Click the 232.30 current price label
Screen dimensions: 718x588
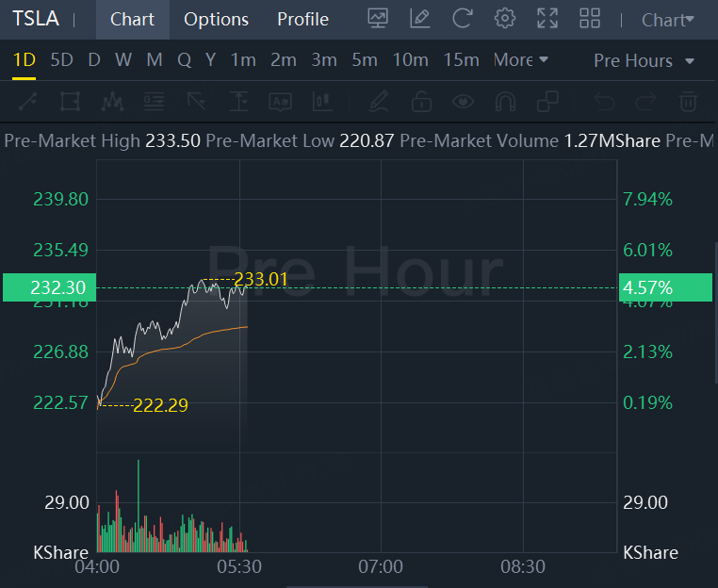click(49, 287)
